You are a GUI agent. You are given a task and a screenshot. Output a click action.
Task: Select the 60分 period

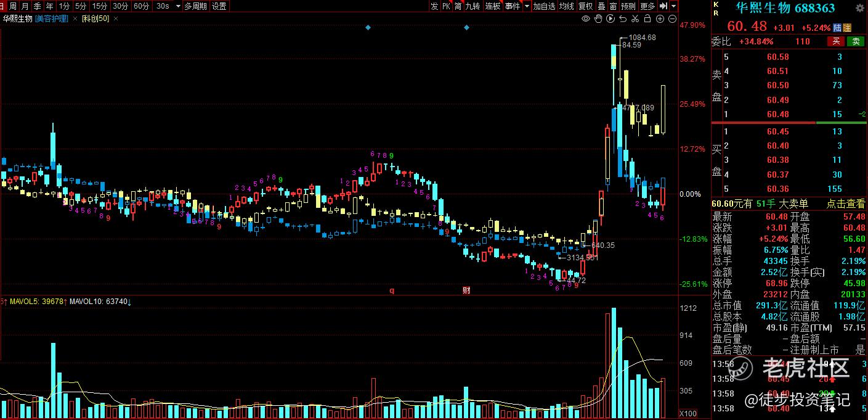(x=141, y=6)
